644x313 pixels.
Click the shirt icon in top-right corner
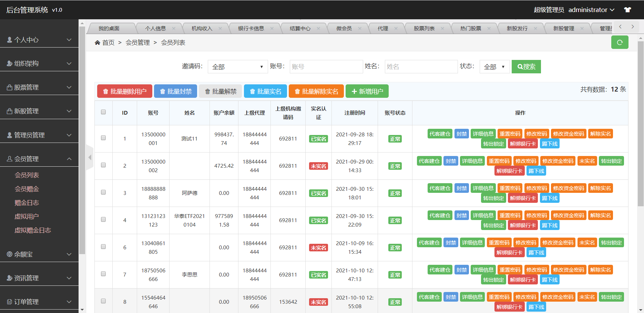click(x=627, y=10)
